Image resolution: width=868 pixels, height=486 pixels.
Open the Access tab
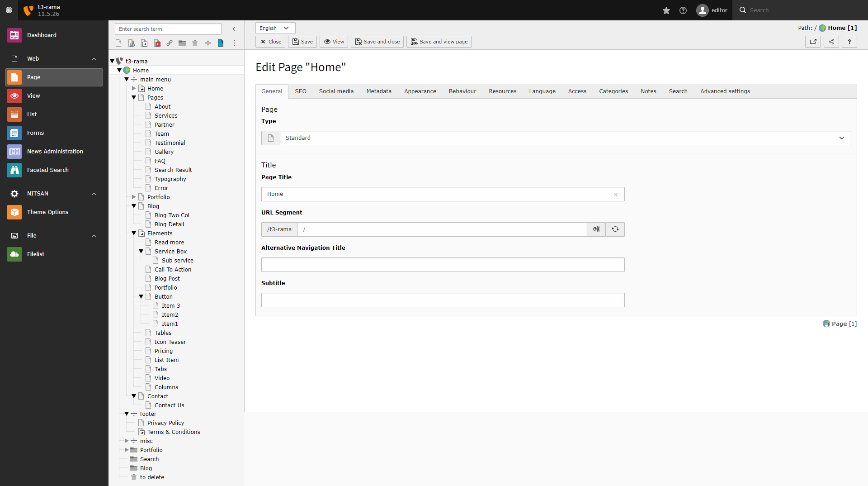[x=577, y=91]
